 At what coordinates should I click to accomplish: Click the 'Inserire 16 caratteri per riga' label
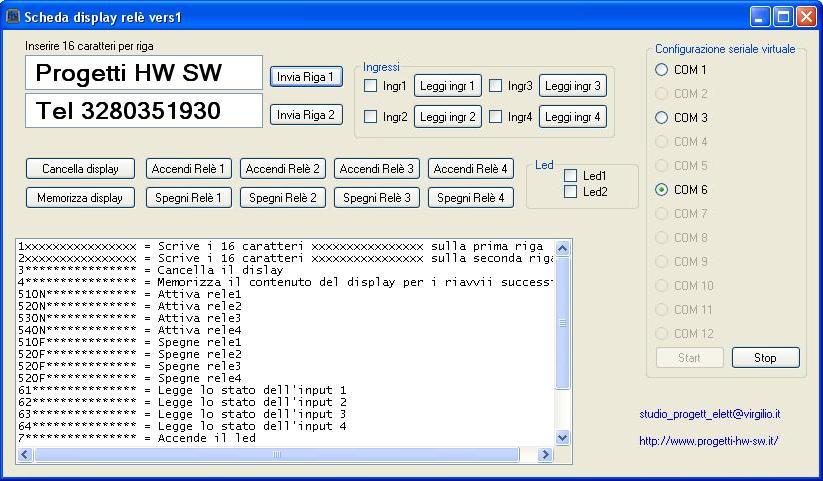pos(89,46)
